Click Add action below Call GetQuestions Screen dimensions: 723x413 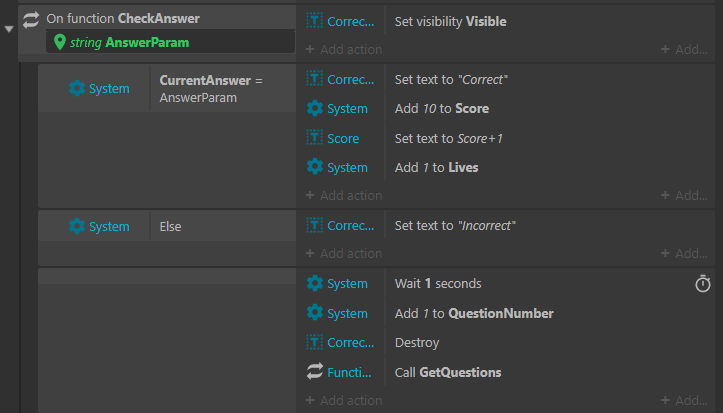344,401
